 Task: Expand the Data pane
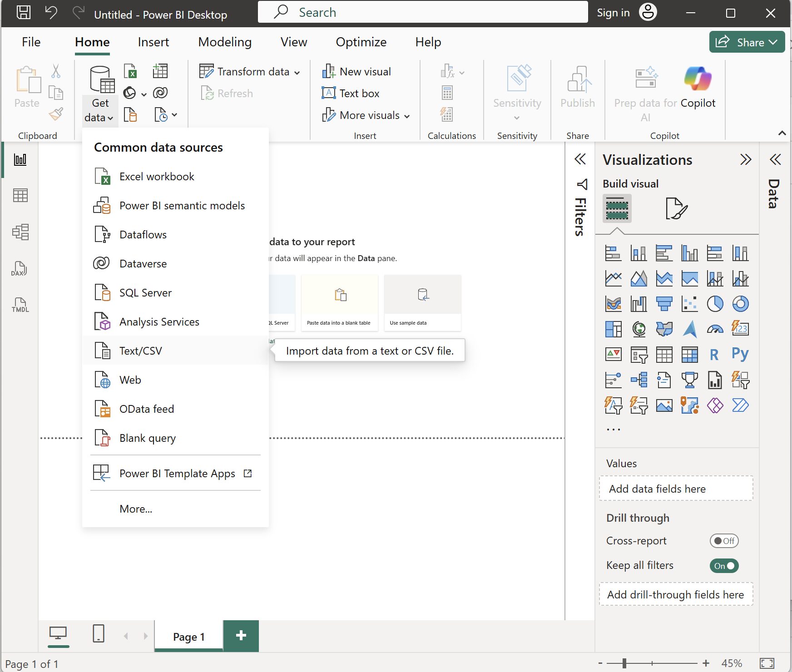pyautogui.click(x=775, y=159)
